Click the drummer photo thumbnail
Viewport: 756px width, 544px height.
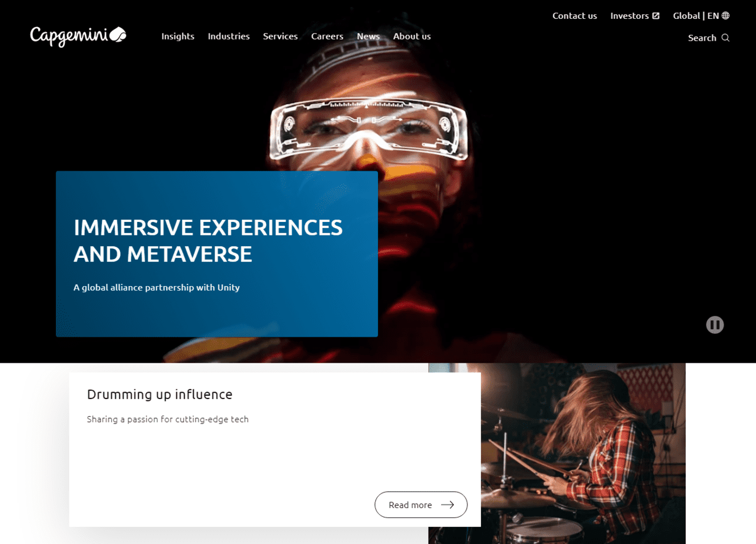point(557,453)
